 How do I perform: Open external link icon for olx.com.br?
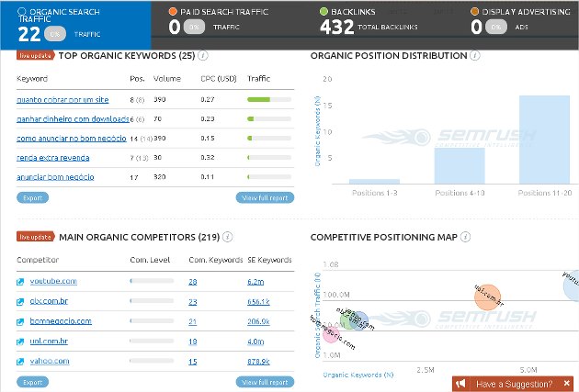click(20, 302)
